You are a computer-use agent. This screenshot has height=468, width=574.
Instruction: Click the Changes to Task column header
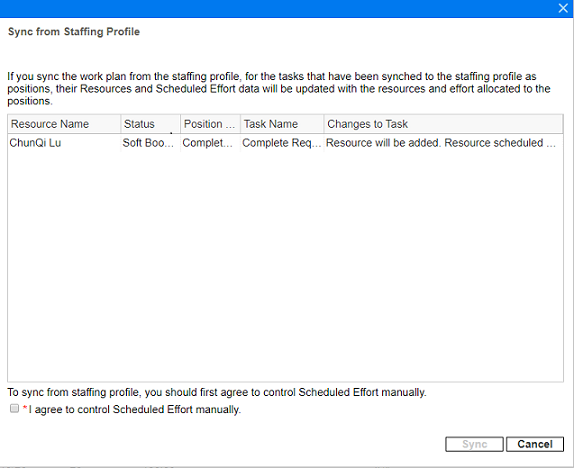(x=443, y=124)
